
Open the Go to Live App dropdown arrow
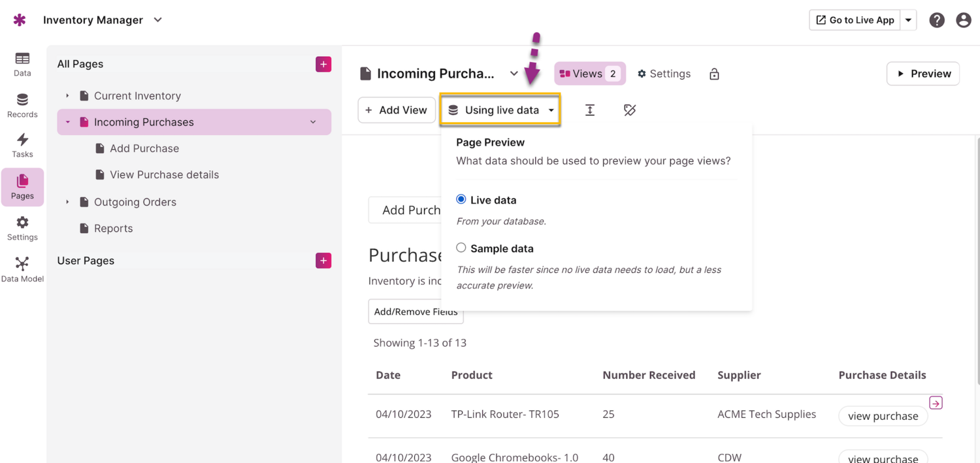click(x=908, y=20)
